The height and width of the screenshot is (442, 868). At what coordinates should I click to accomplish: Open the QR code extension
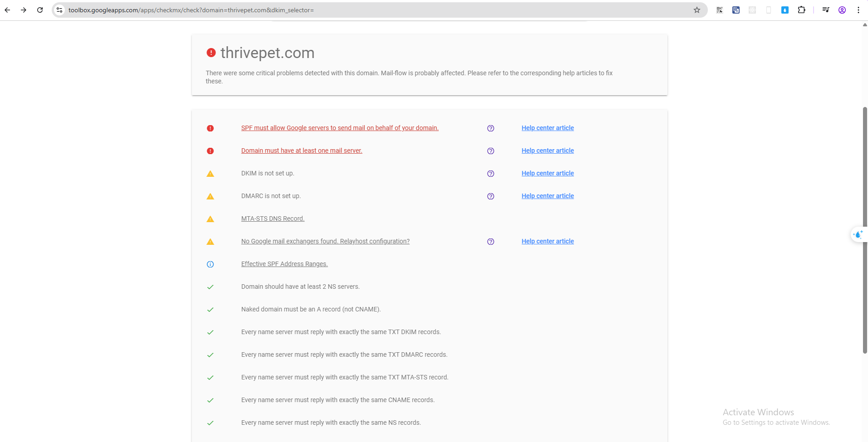(x=720, y=10)
